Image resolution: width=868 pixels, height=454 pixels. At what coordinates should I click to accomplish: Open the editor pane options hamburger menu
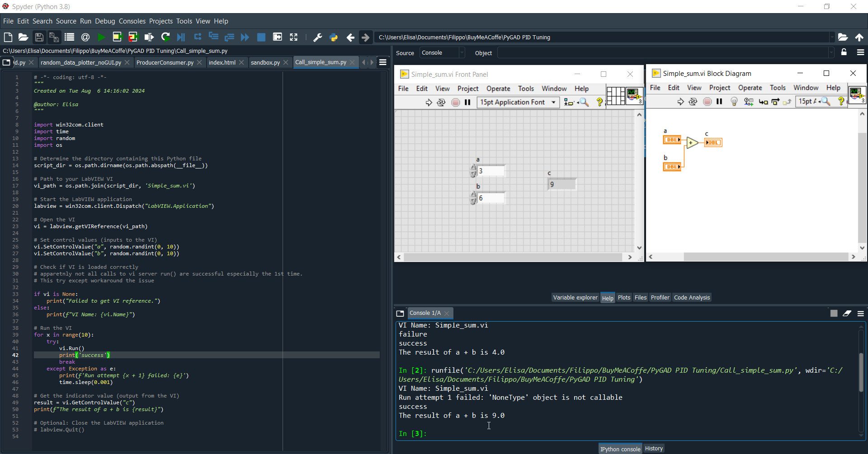(x=383, y=62)
